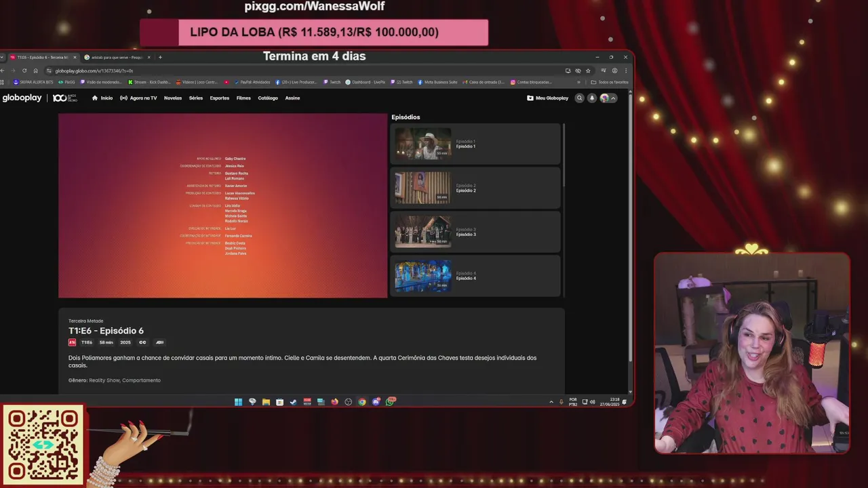Click the video player credits area
This screenshot has width=868, height=488.
click(x=222, y=205)
